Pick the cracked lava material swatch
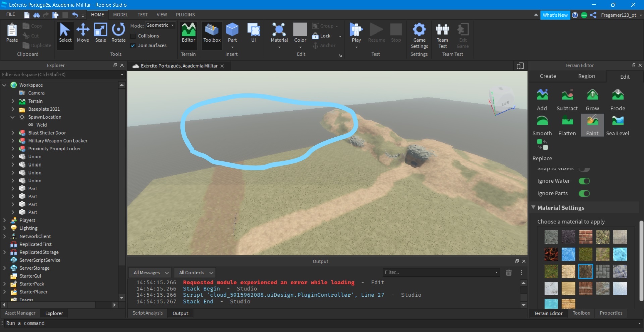 tap(551, 254)
